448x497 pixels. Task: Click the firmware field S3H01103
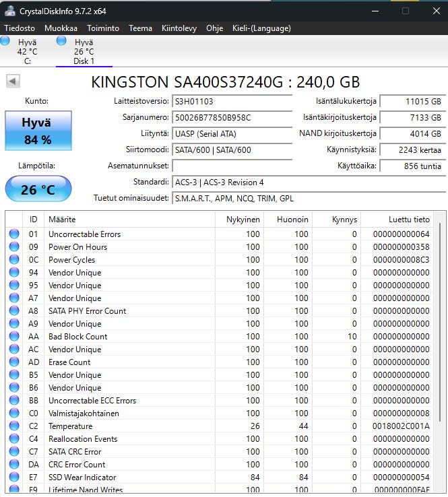pos(232,102)
